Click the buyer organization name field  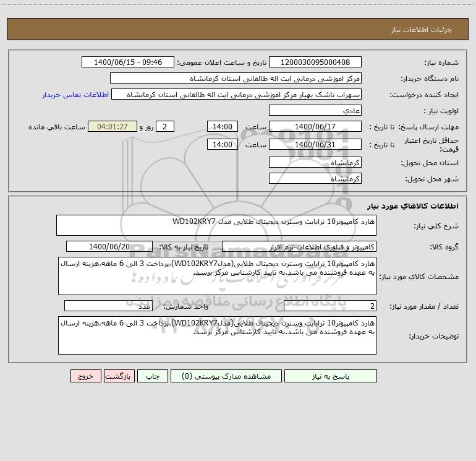pyautogui.click(x=236, y=78)
